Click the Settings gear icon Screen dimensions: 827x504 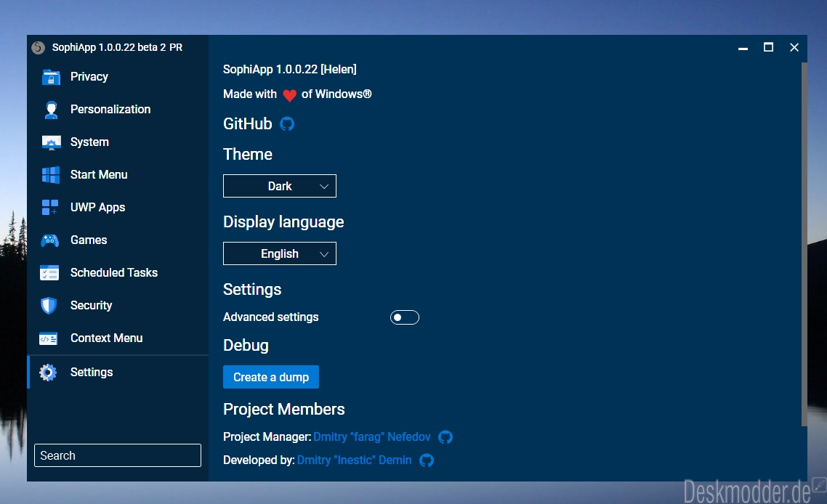point(48,373)
